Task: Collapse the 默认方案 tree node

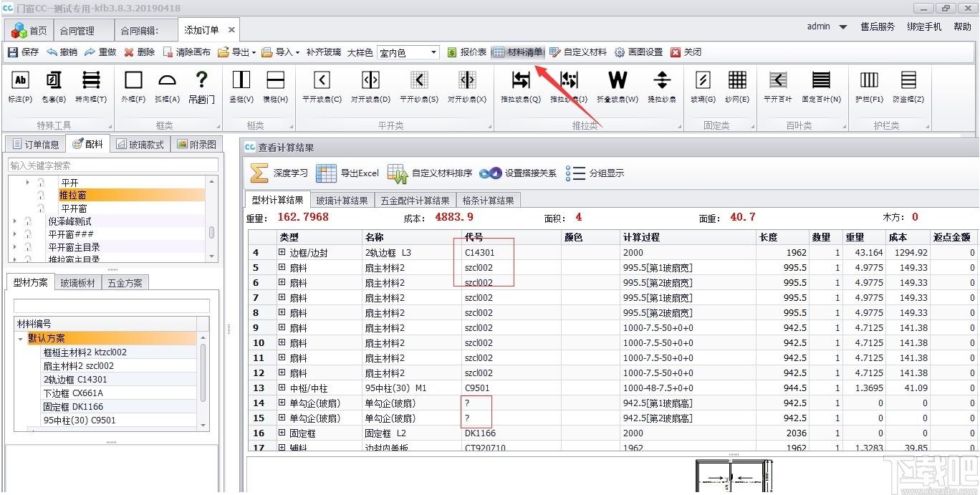Action: (x=20, y=338)
